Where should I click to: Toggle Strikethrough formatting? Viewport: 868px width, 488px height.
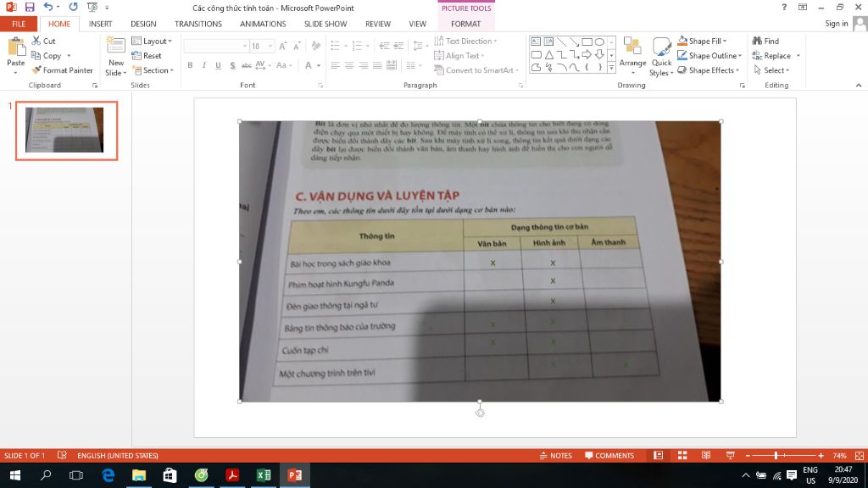[x=247, y=65]
